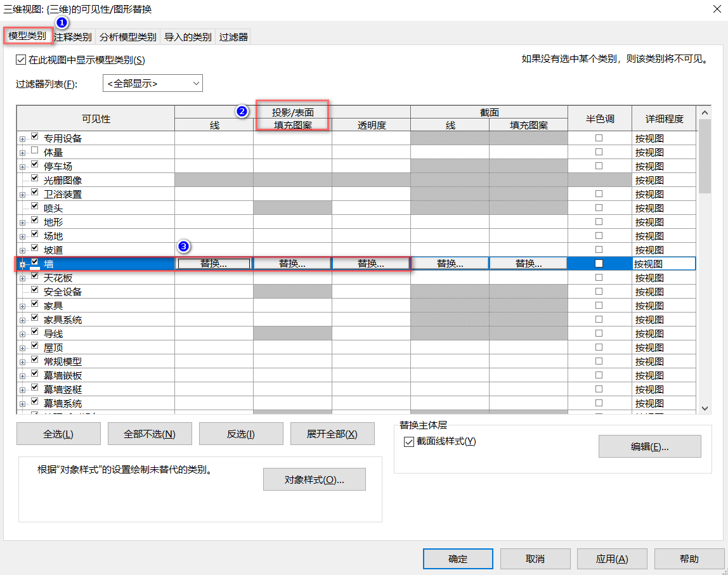The width and height of the screenshot is (728, 575).
Task: Click 替换 under 截面 填充图案 for 墙
Action: [528, 264]
